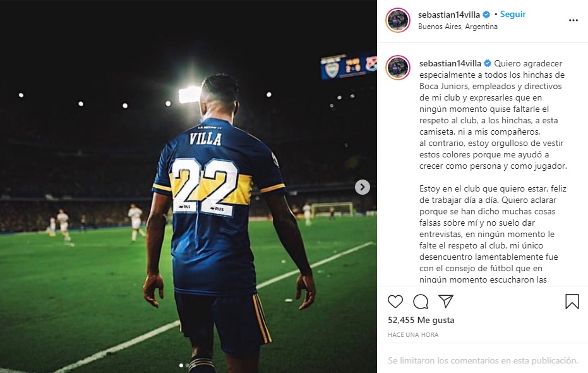Open the HACE UNA HORA timestamp
The height and width of the screenshot is (373, 588).
click(x=413, y=334)
